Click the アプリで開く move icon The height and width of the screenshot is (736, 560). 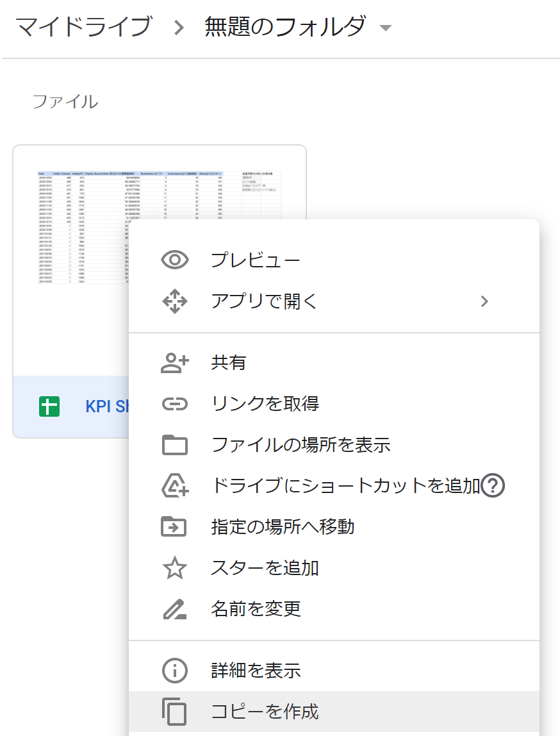pos(174,301)
